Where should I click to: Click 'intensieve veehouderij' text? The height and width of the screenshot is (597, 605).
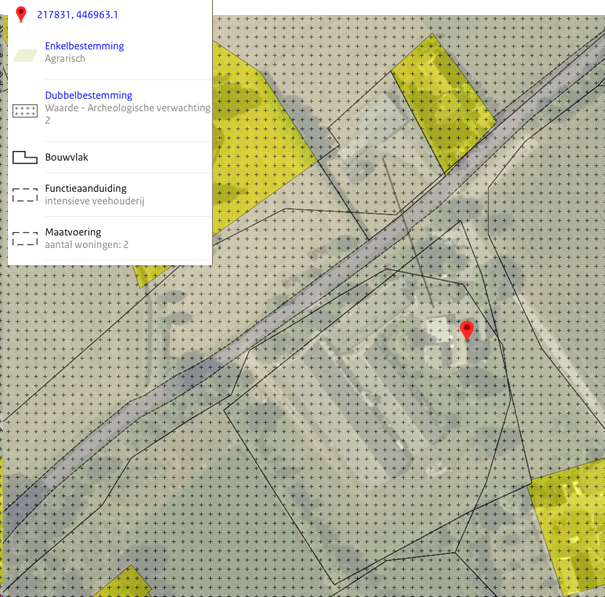click(x=95, y=201)
